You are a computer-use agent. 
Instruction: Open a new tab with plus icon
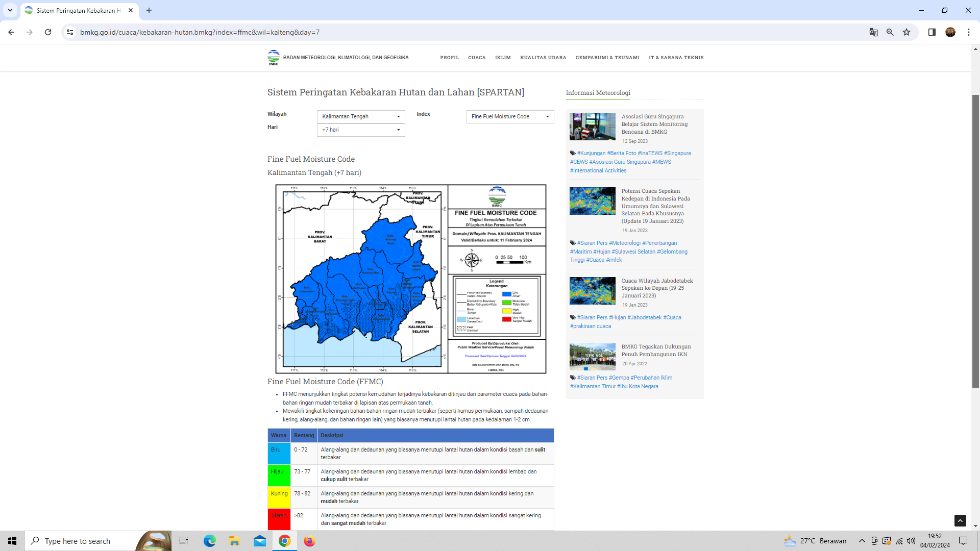coord(149,10)
